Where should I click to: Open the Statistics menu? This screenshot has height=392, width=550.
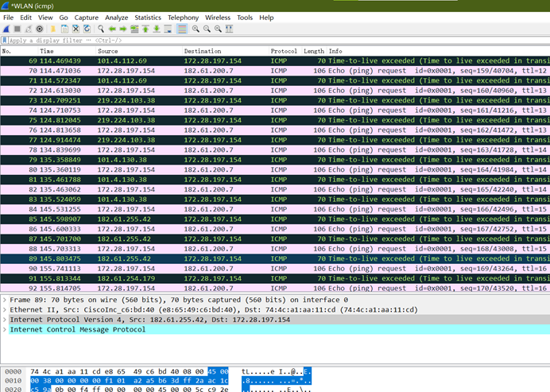[148, 17]
